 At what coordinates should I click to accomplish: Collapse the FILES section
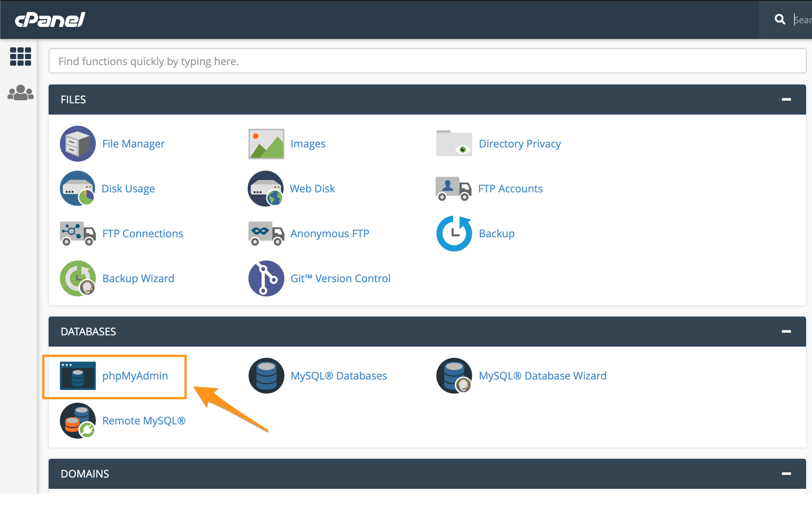coord(786,100)
